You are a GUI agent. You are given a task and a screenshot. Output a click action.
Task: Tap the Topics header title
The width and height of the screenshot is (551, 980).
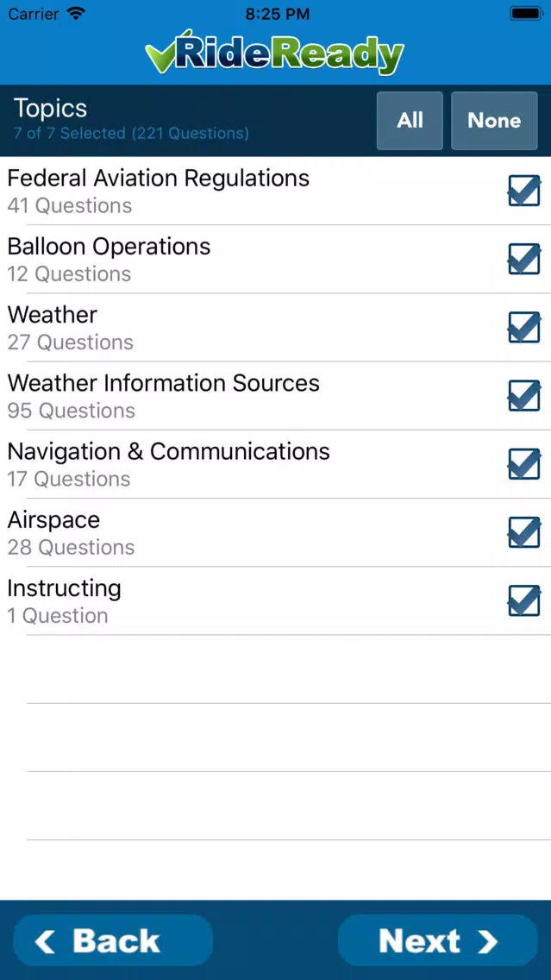click(51, 108)
